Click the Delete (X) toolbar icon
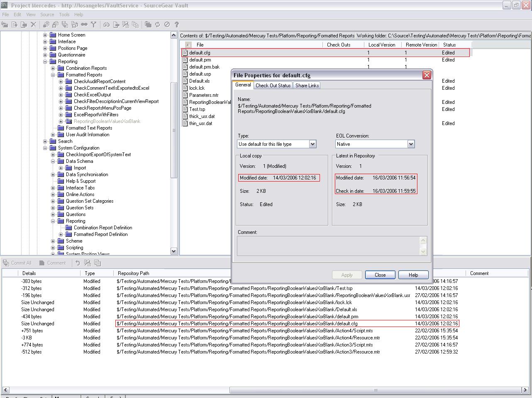The height and width of the screenshot is (398, 532). pos(34,25)
